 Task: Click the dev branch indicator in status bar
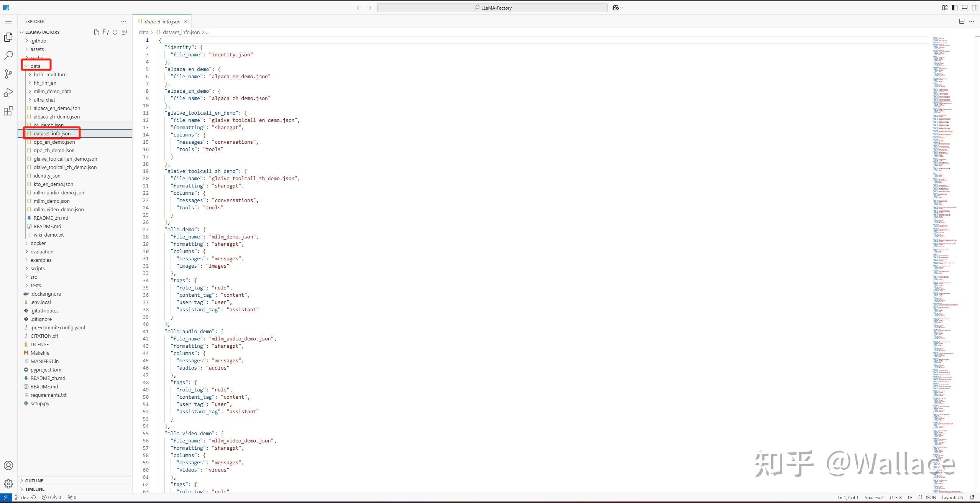point(22,498)
